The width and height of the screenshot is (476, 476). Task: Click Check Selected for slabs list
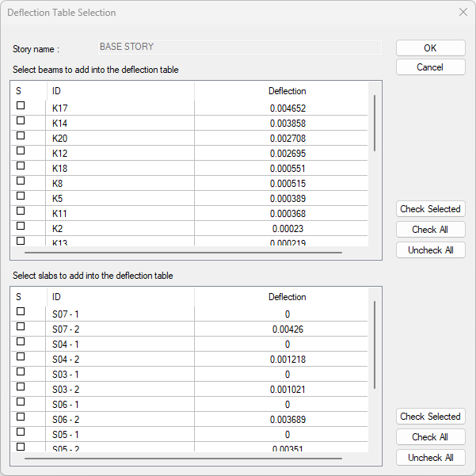(x=430, y=417)
